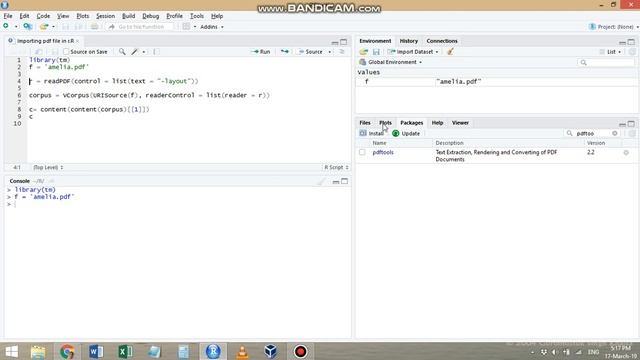The width and height of the screenshot is (640, 360).
Task: Click the workspace panes grid icon
Action: pos(186,27)
